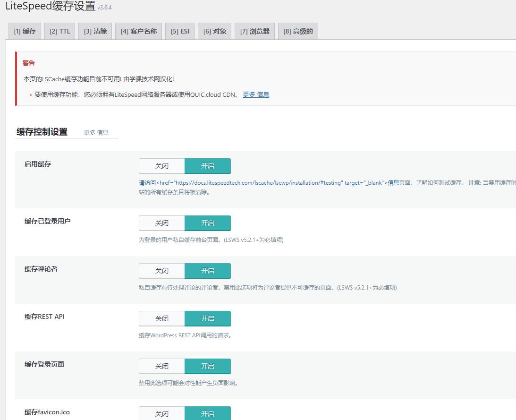Screen dimensions: 516x420
Task: Switch 缓存评论者 to 开启
Action: pyautogui.click(x=207, y=271)
